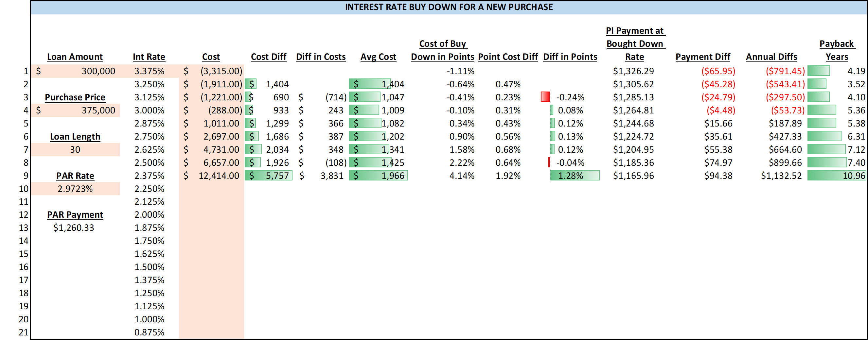868x340 pixels.
Task: Click the Int Rate column header
Action: (149, 57)
